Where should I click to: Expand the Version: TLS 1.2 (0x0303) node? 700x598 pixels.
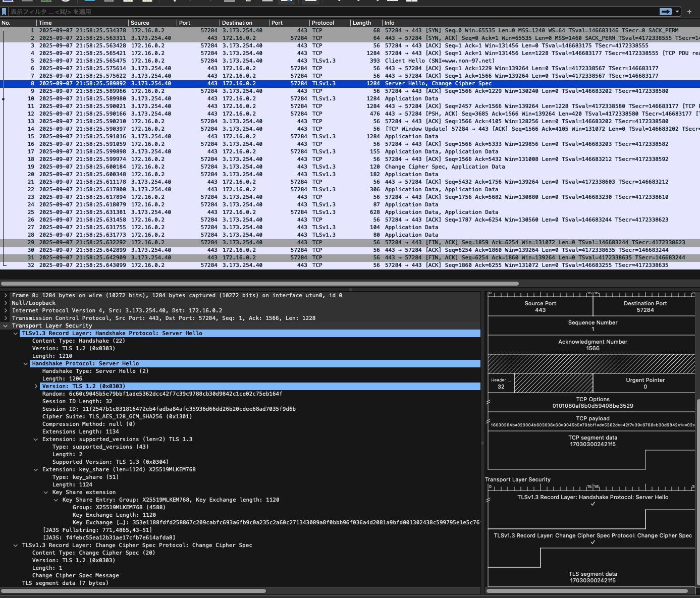click(x=36, y=387)
